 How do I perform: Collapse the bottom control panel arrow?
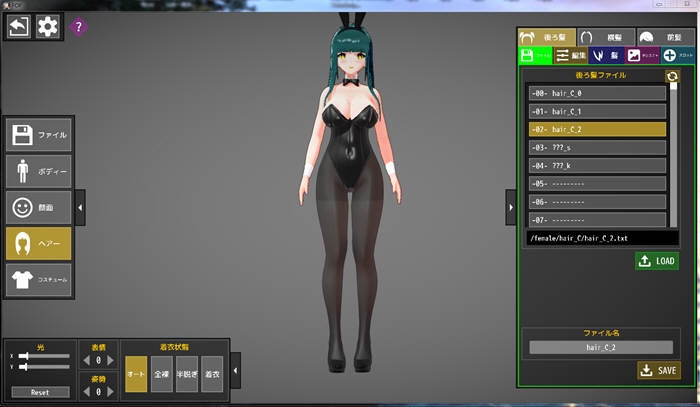235,372
